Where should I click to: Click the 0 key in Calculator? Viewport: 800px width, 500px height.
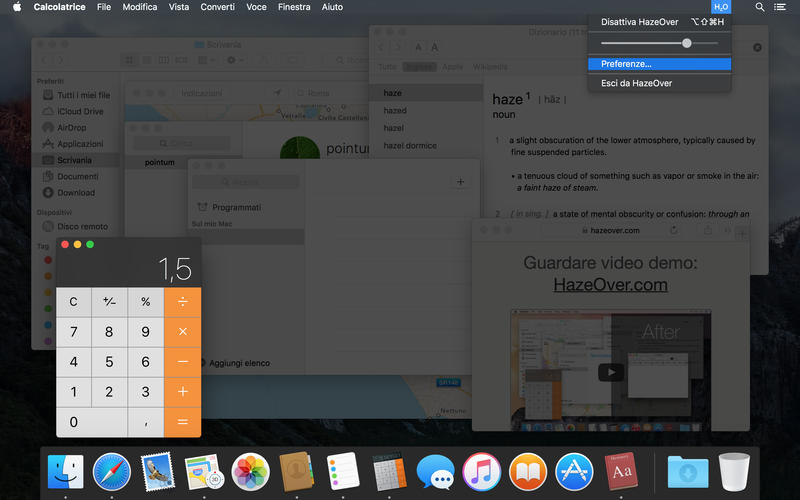click(x=91, y=422)
